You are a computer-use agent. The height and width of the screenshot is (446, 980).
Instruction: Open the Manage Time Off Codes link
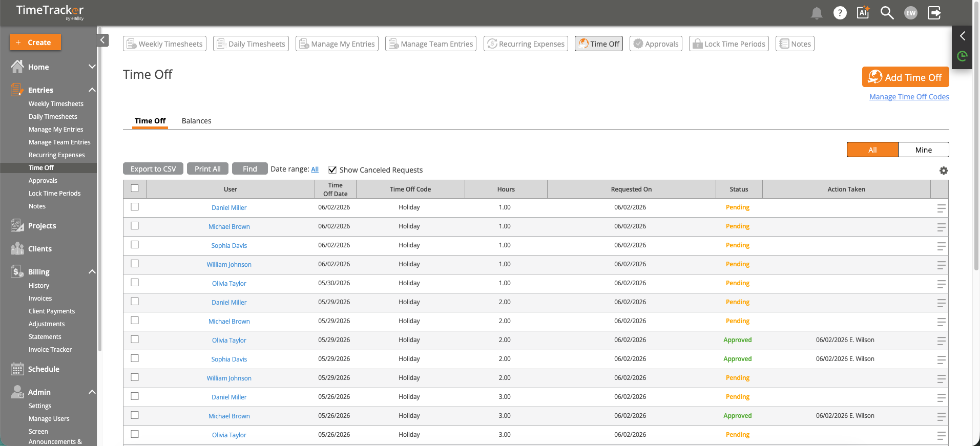(909, 97)
